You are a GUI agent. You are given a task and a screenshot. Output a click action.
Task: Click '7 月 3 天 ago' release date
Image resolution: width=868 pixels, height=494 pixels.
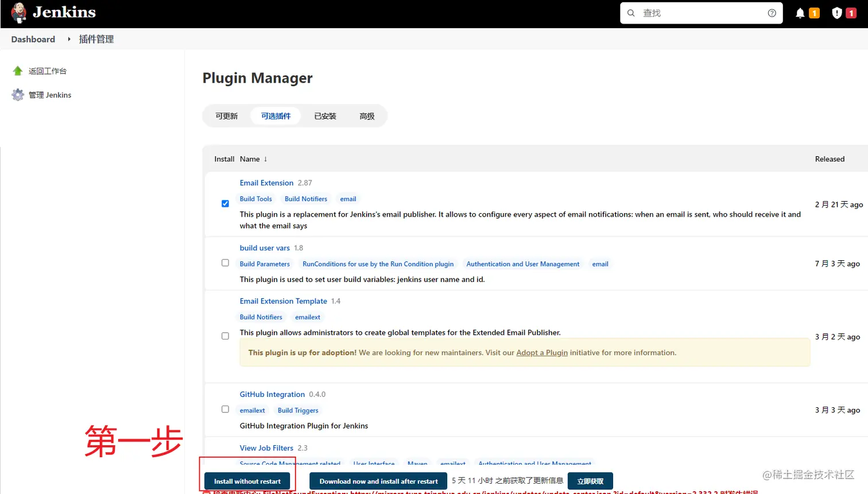837,264
